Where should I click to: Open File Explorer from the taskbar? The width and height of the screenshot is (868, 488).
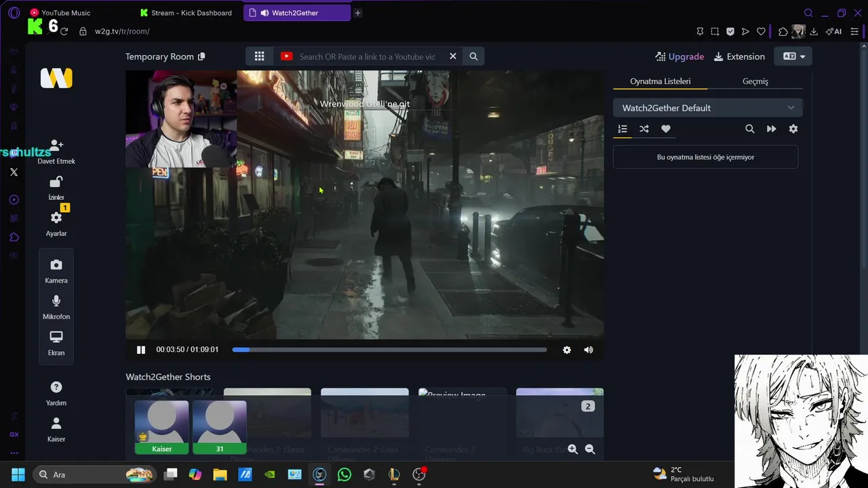220,474
